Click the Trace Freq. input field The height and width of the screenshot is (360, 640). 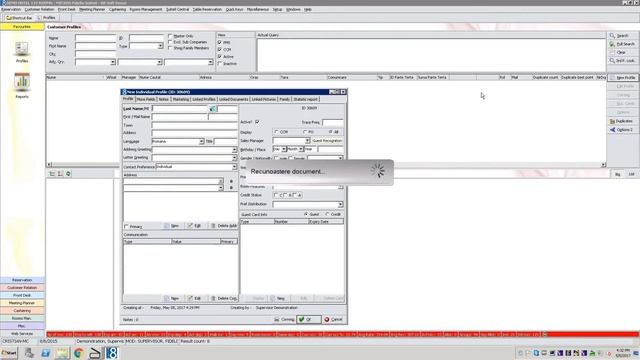point(333,122)
